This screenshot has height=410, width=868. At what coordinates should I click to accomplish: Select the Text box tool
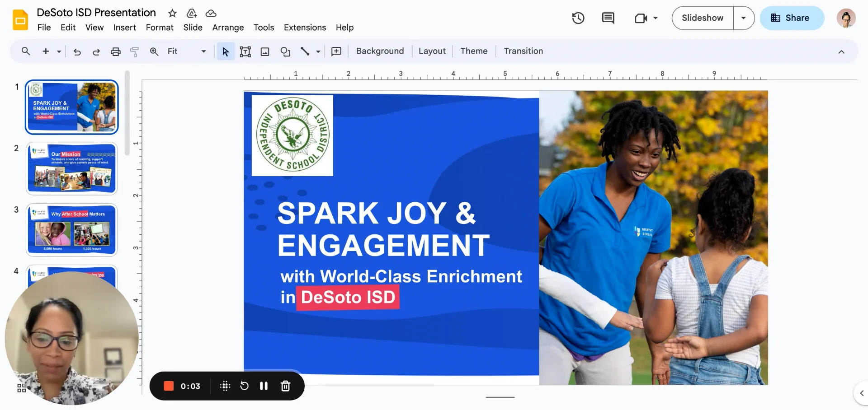pos(245,51)
